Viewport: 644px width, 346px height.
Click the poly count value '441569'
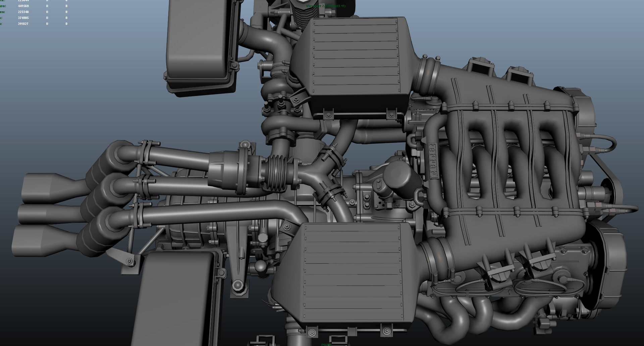pos(23,6)
